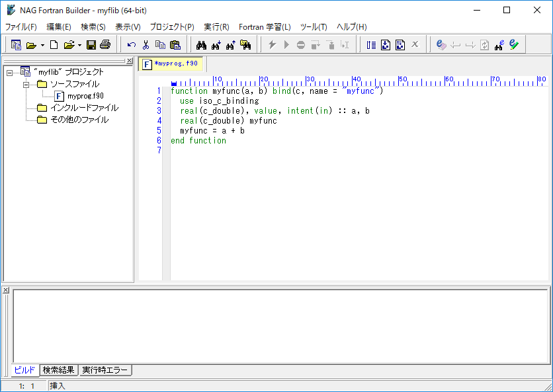Screen dimensions: 553x392
Task: Find next occurrence icon
Action: [216, 45]
